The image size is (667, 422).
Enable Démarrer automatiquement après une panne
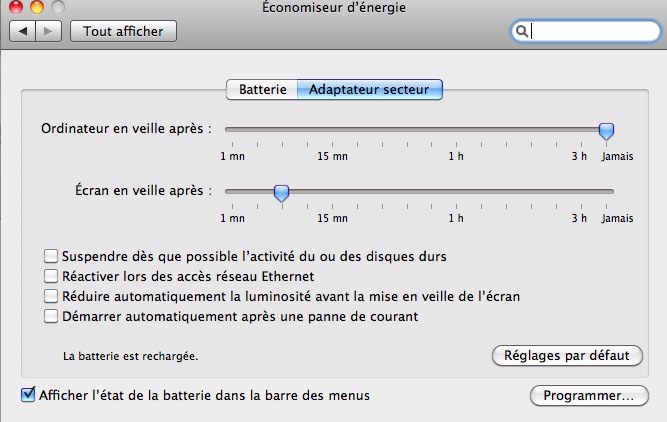52,316
